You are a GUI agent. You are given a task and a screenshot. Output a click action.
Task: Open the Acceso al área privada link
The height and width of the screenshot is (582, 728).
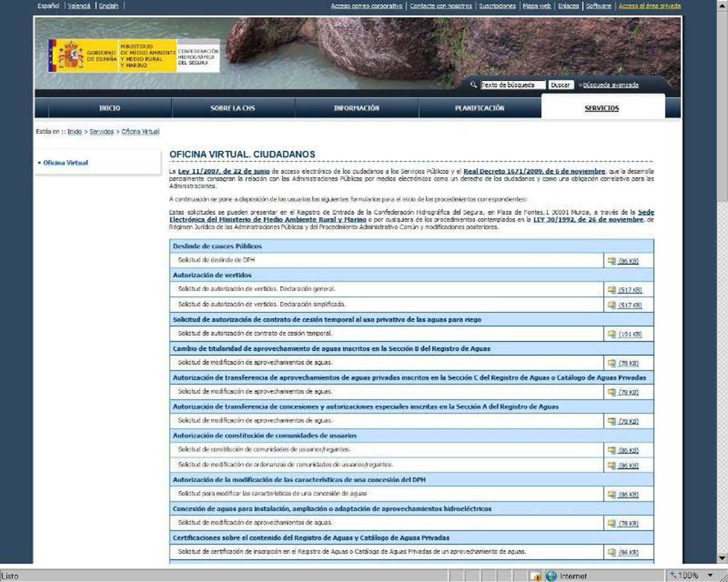pos(649,6)
